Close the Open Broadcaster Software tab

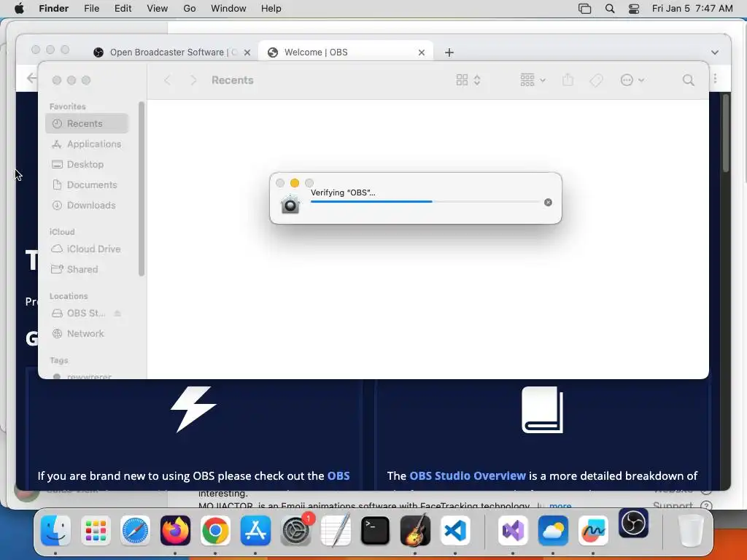pyautogui.click(x=247, y=52)
